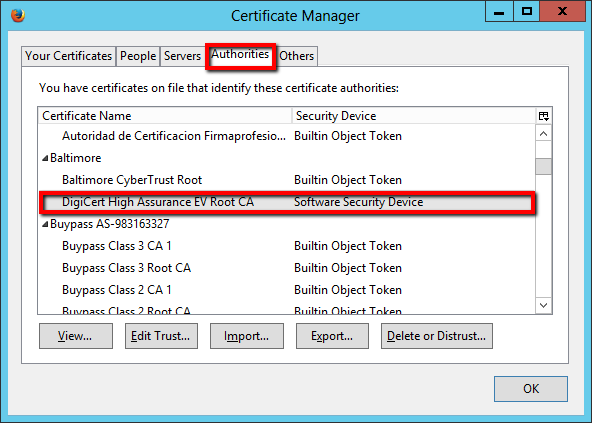Click Builtin Object Token for Buypass Class 3 Root CA
This screenshot has height=423, width=592.
348,268
